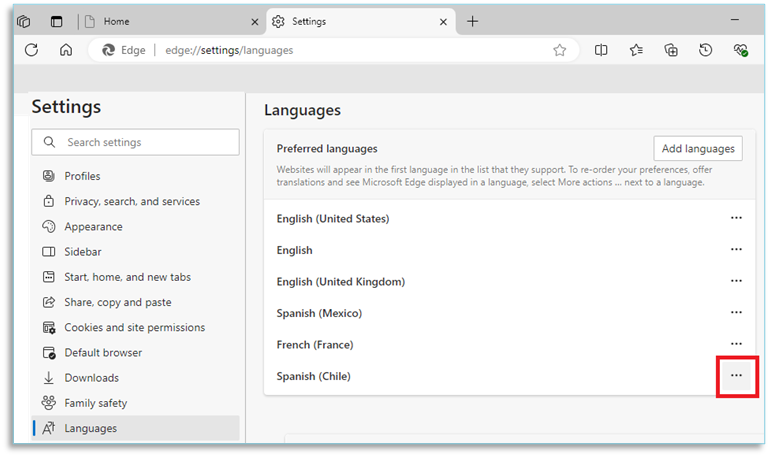Viewport: 770px width, 457px height.
Task: Click the Edge logo in address bar
Action: [x=108, y=50]
